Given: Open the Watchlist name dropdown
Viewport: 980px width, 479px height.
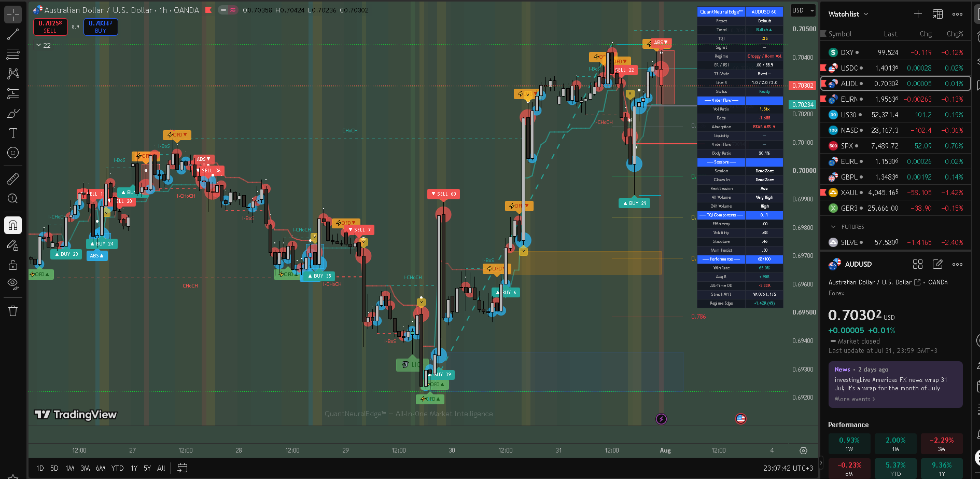Looking at the screenshot, I should pyautogui.click(x=848, y=14).
